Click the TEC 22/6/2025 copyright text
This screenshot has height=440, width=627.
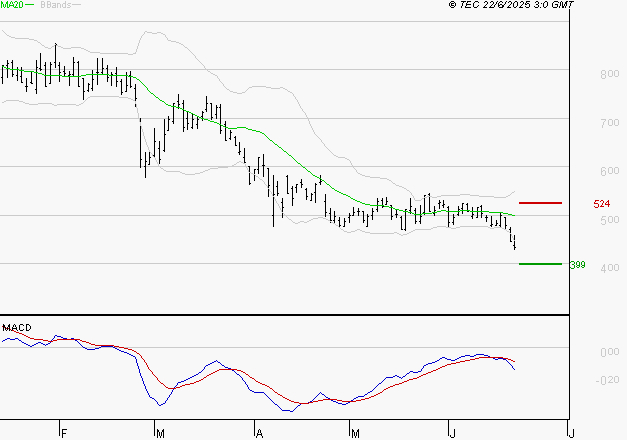(x=511, y=4)
